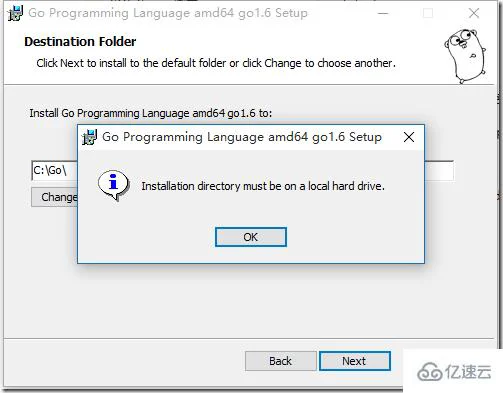Click the right end of path field

(439, 170)
